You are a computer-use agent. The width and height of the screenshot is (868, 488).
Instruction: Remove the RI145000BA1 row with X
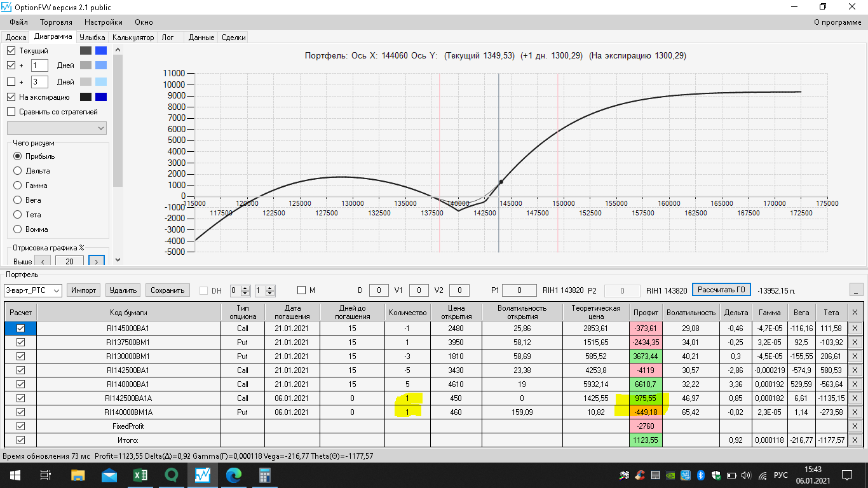tap(855, 328)
